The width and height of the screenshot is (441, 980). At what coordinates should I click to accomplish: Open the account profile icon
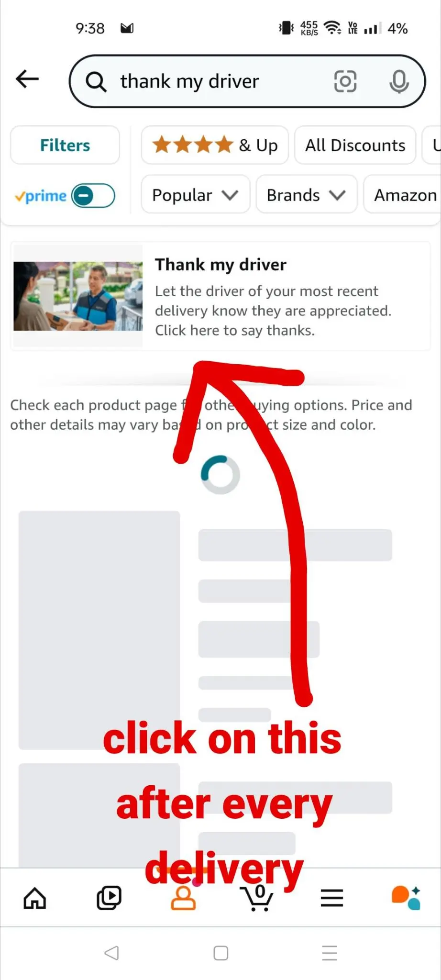183,898
